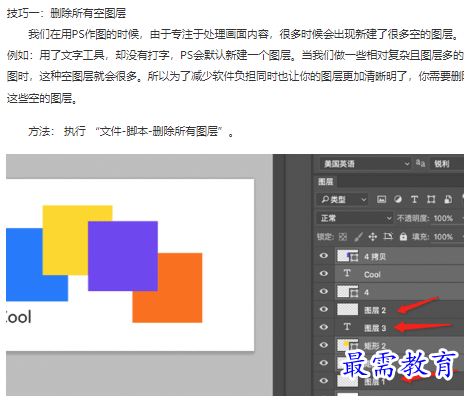Hide the layer named 4
The height and width of the screenshot is (396, 464).
pyautogui.click(x=323, y=291)
